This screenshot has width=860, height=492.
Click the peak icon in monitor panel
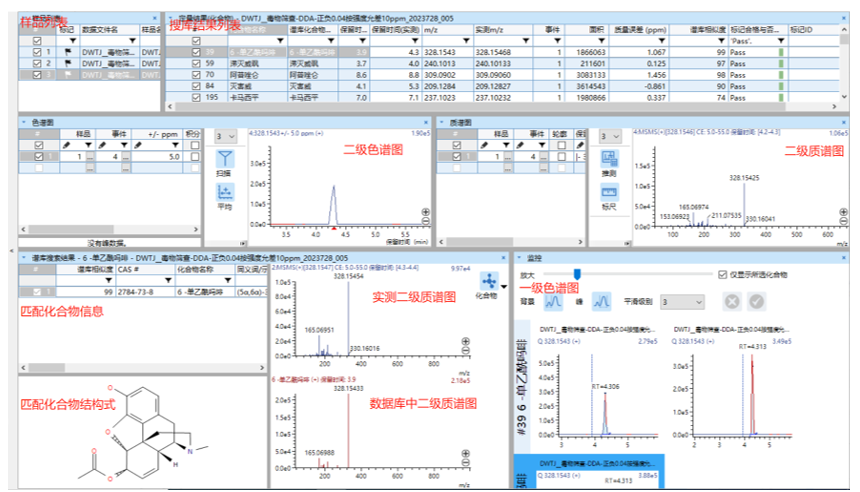[602, 301]
